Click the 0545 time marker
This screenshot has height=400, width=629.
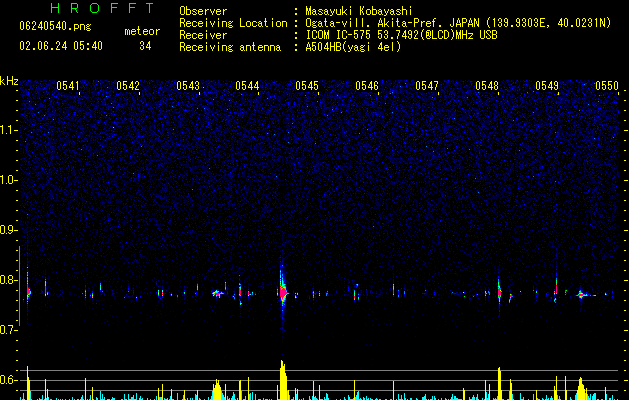point(307,86)
